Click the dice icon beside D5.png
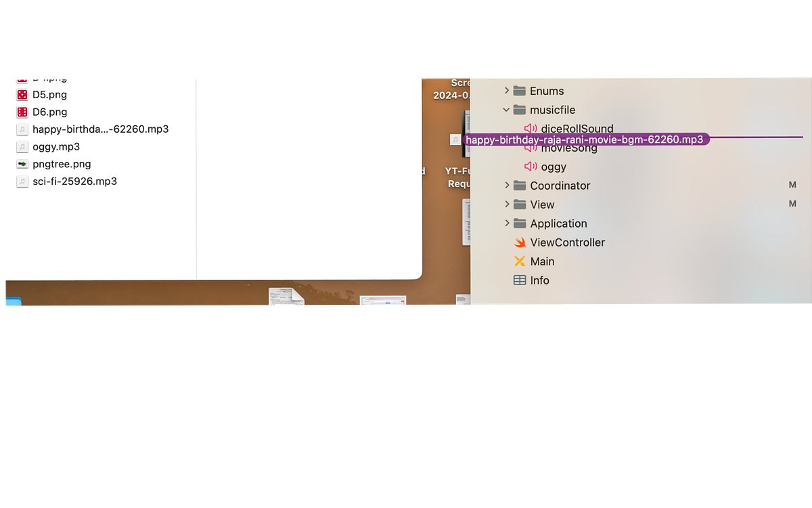Screen dimensions: 812x508 coord(22,94)
